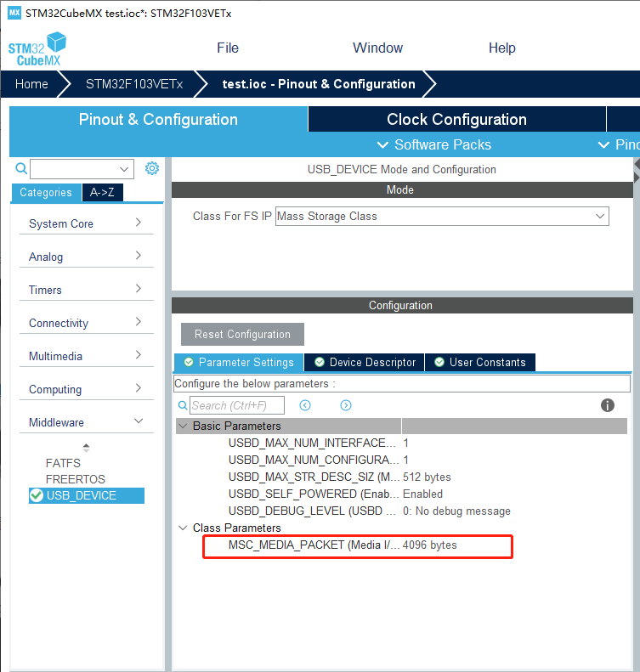Select the USBD_DEBUG_LEVEL parameter name
The image size is (640, 672).
pyautogui.click(x=312, y=511)
